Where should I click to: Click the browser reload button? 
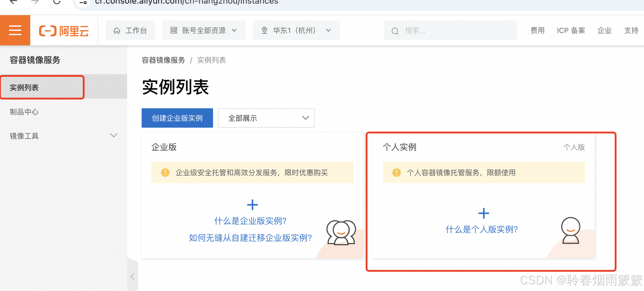pyautogui.click(x=57, y=2)
